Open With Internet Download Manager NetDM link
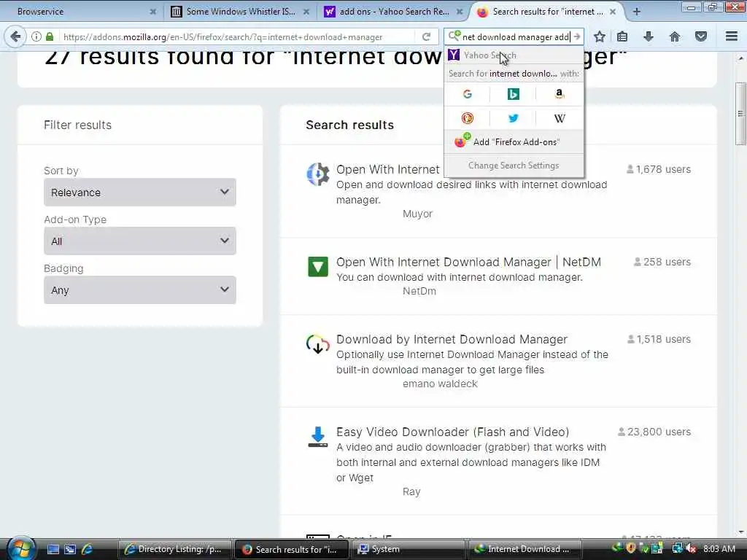Viewport: 747px width, 560px height. [469, 262]
